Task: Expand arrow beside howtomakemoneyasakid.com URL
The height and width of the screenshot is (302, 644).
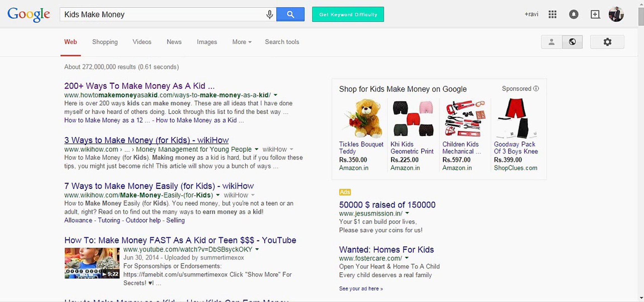Action: point(276,95)
